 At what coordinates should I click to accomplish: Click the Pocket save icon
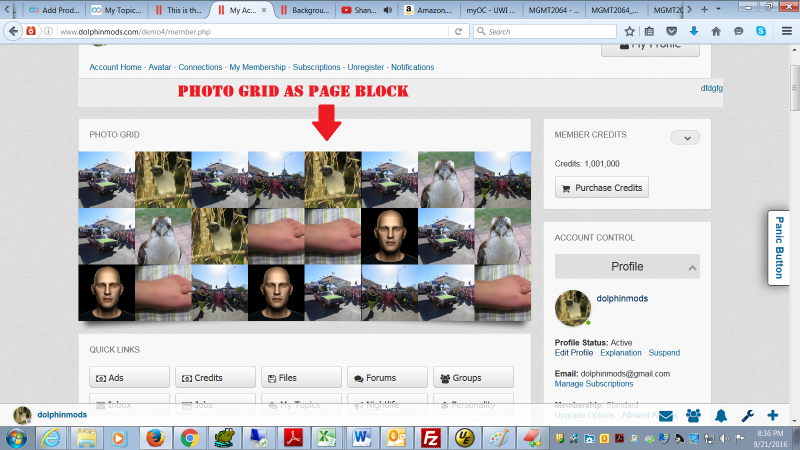pos(671,32)
